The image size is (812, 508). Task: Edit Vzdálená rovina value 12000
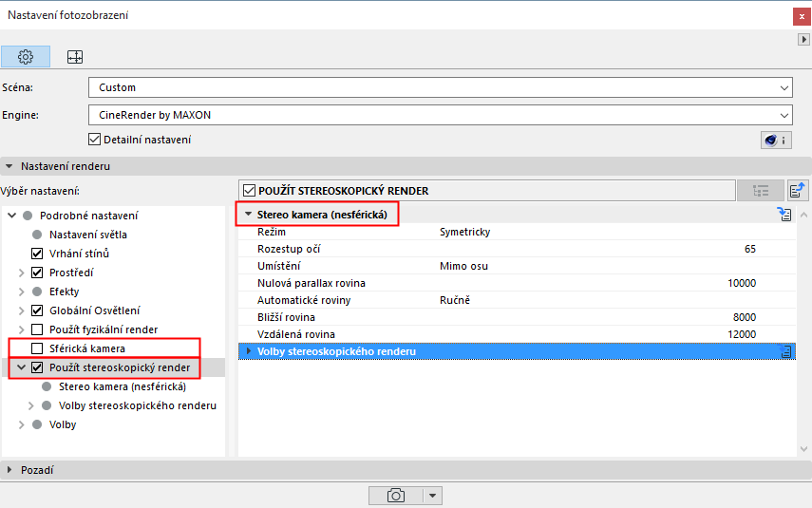(x=742, y=334)
